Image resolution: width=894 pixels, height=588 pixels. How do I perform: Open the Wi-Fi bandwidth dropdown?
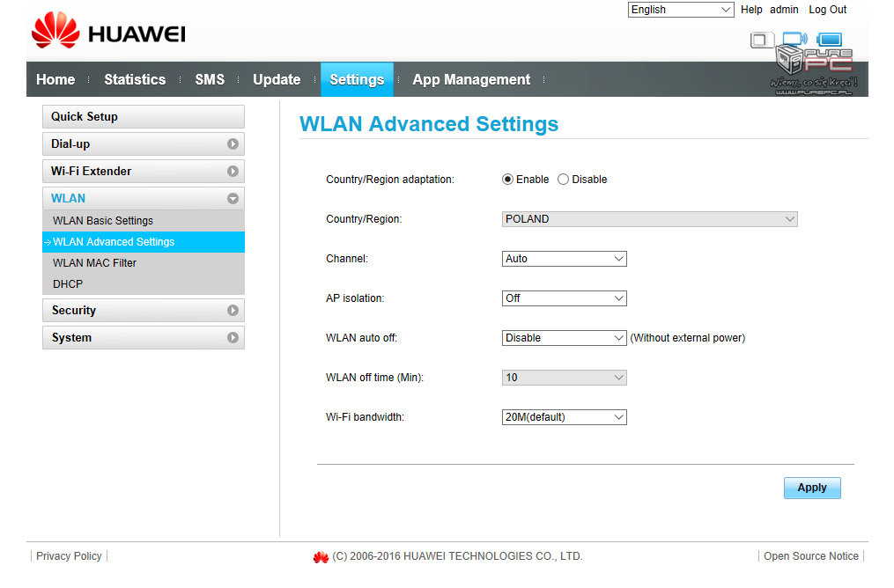point(564,417)
